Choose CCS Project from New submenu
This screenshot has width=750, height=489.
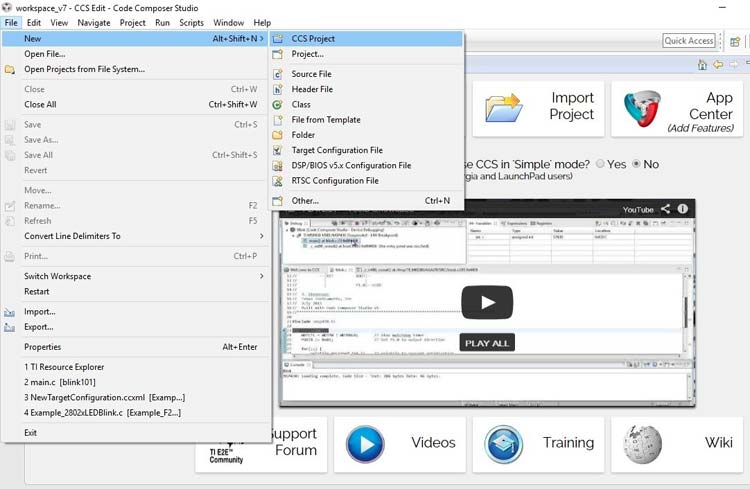[x=313, y=39]
